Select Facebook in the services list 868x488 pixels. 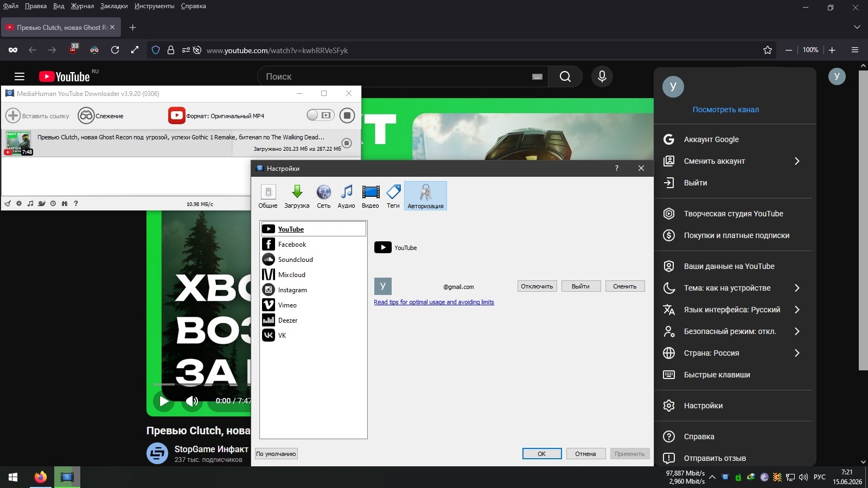(x=313, y=244)
